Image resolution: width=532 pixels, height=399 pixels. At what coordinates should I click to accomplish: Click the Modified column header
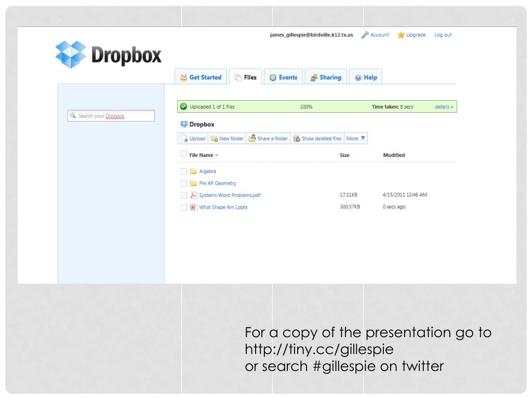394,155
